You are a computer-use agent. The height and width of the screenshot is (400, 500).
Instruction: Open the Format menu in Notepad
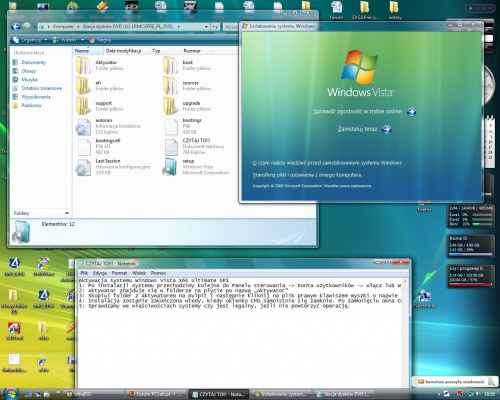(119, 273)
